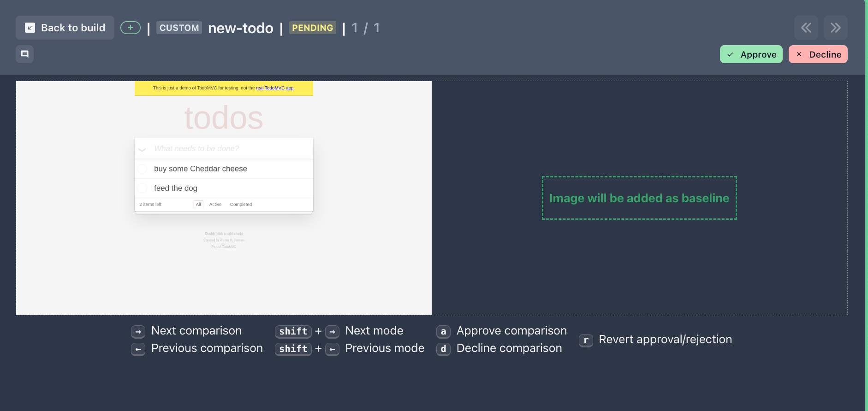Toggle the buy some Cheddar cheese checkbox
The image size is (868, 411).
(143, 169)
